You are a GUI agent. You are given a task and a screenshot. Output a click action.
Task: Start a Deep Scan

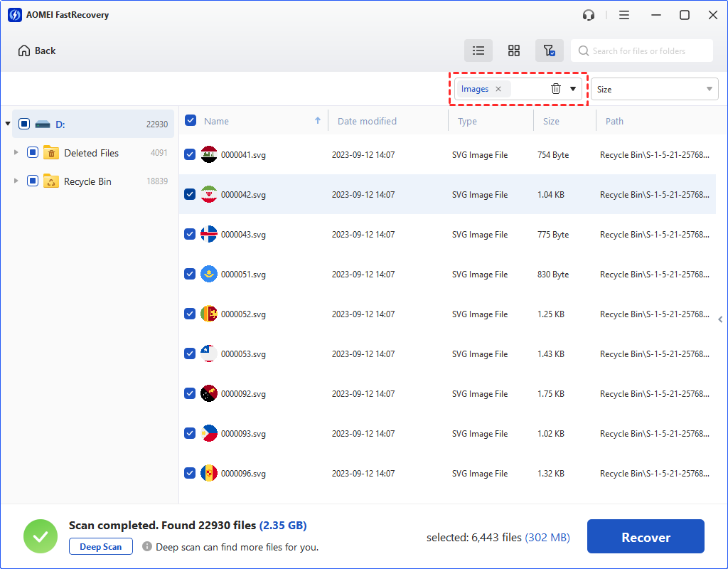101,547
